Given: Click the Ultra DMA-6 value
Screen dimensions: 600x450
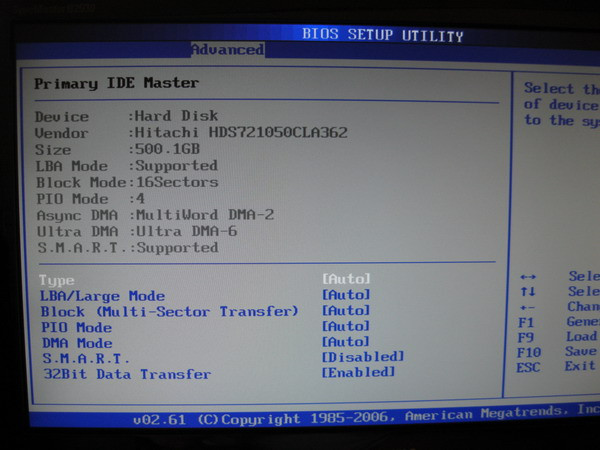Looking at the screenshot, I should coord(187,231).
